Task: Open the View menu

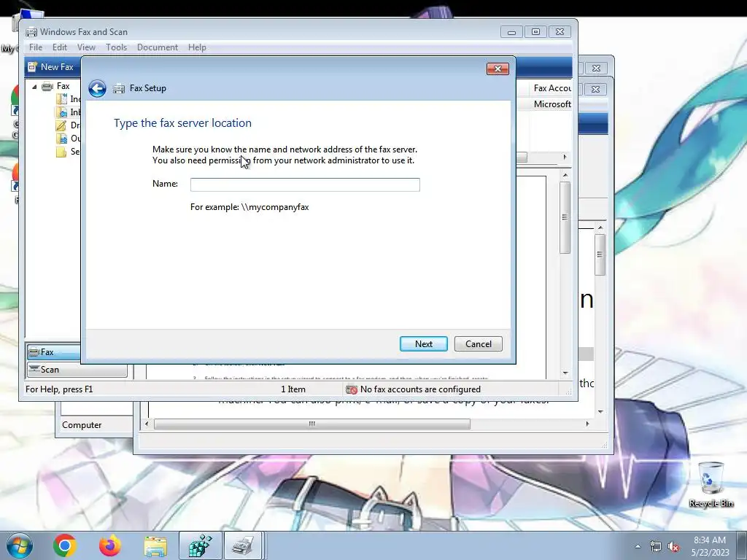Action: [86, 47]
